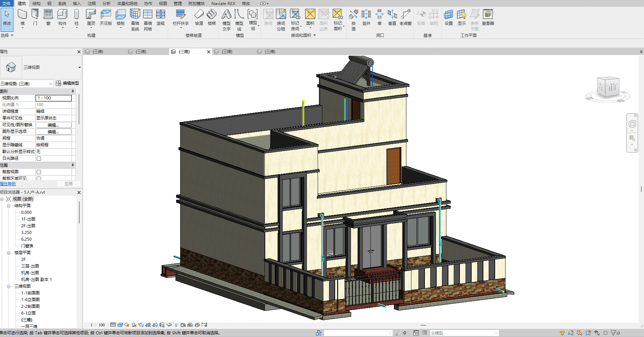Click the Model Text (模型文字) tool
Screen dimensions: 644x337
[x=227, y=20]
